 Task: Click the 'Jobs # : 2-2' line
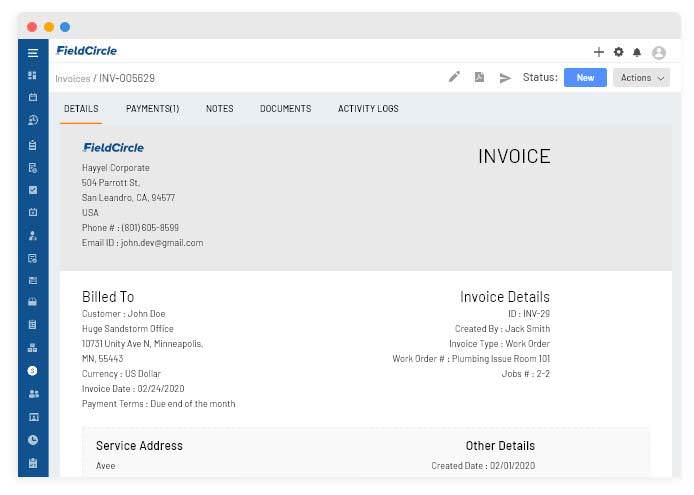(x=526, y=374)
